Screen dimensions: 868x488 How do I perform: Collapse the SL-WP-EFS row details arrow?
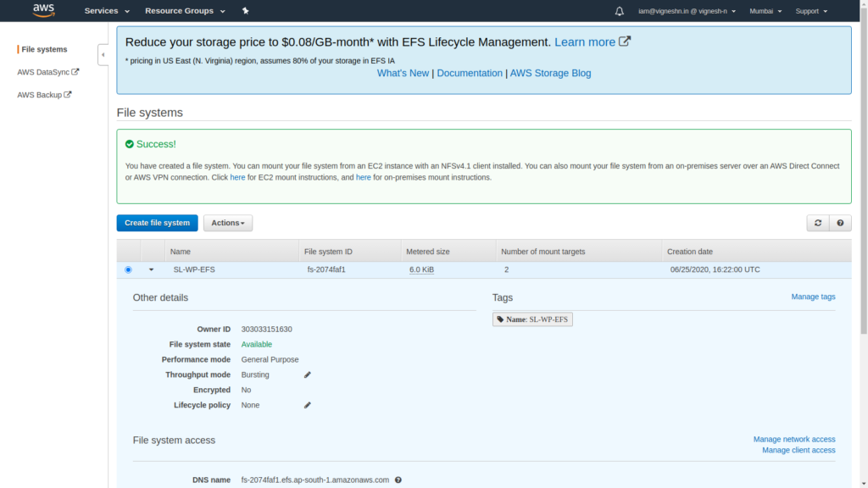151,270
